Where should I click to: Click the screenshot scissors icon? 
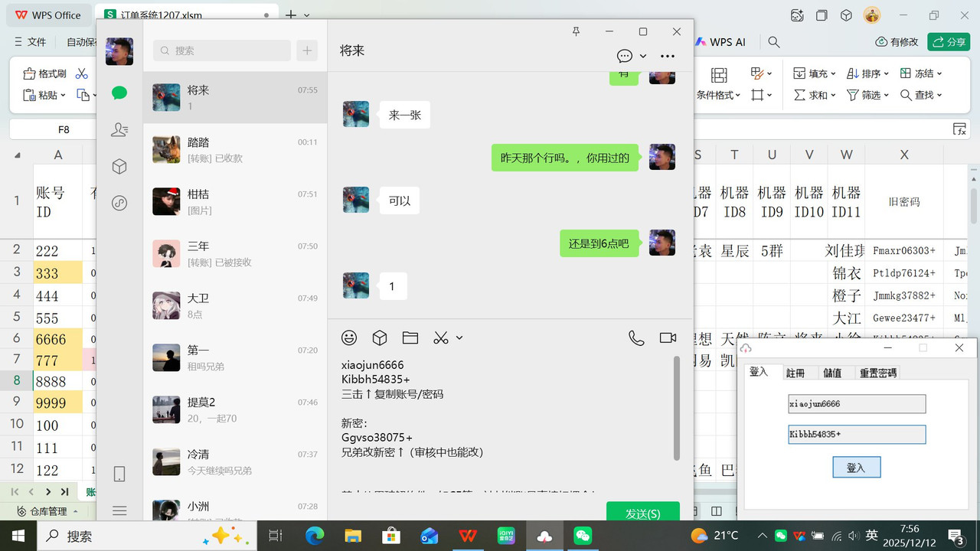pyautogui.click(x=440, y=337)
